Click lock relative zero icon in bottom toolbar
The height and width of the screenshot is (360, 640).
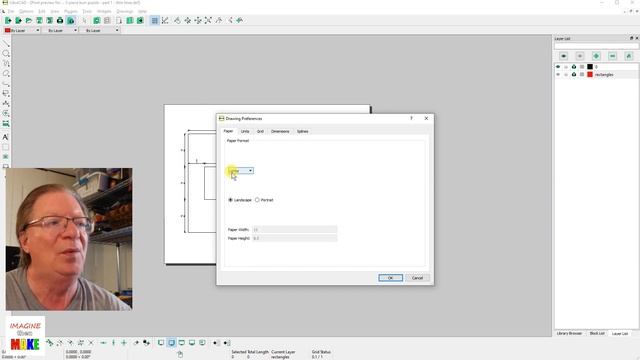point(146,343)
